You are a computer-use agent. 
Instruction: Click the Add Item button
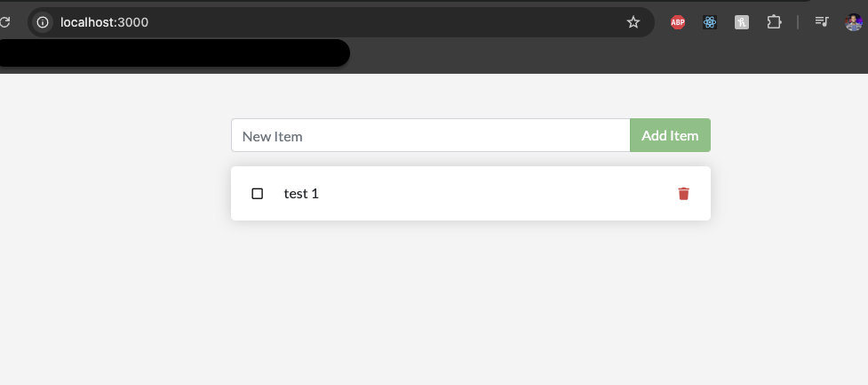[x=670, y=135]
